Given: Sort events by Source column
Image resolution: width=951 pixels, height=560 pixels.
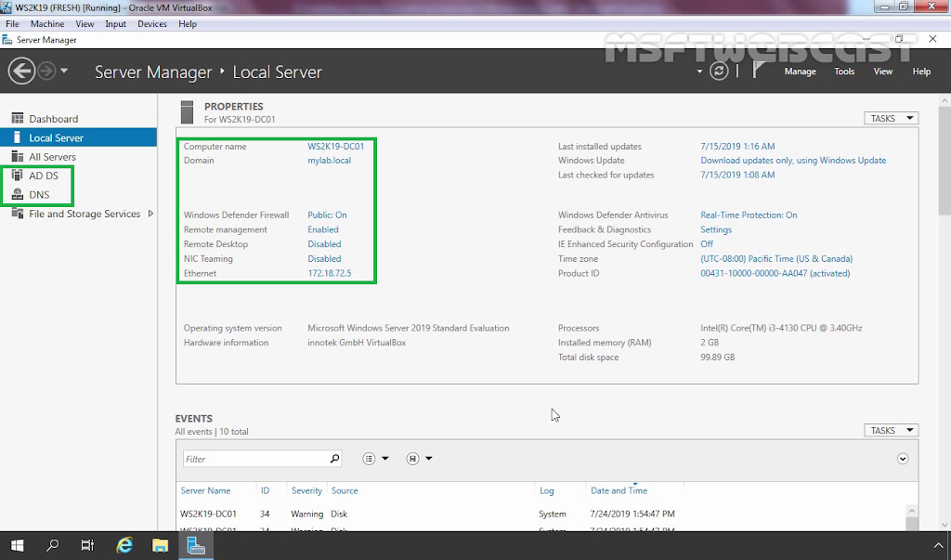Looking at the screenshot, I should click(345, 490).
